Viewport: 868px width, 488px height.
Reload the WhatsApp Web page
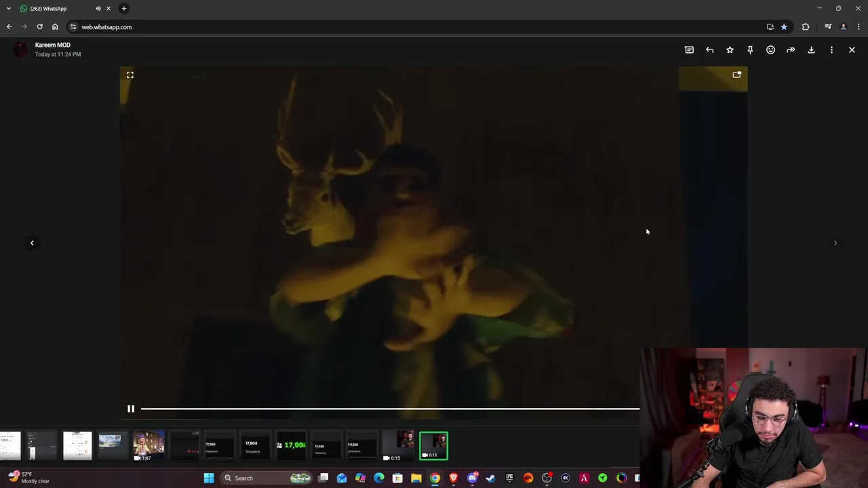40,27
